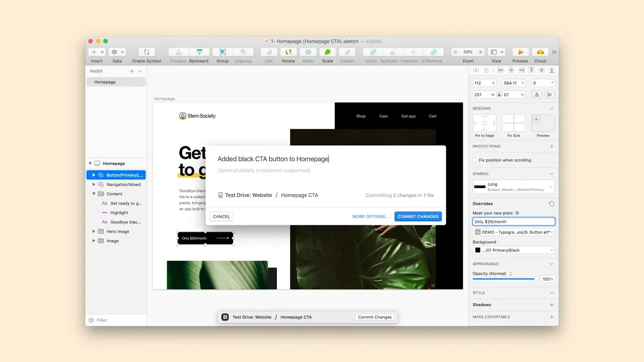
Task: Click the Mask toolbar icon
Action: [x=308, y=52]
